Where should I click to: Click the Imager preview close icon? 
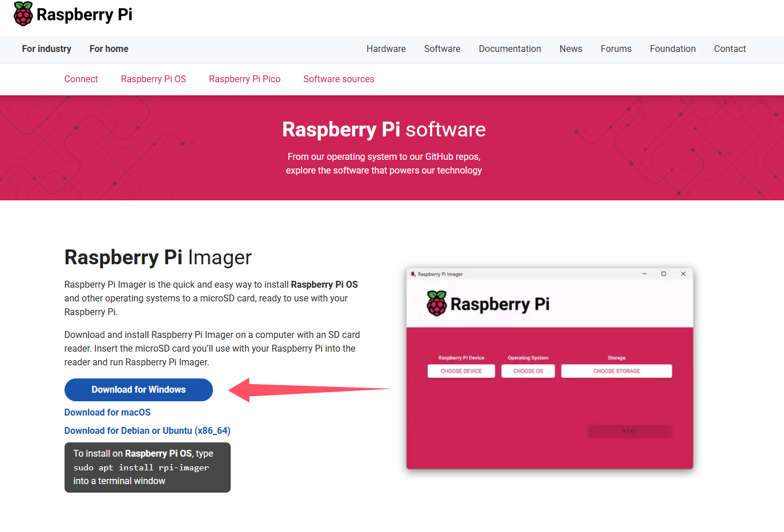[x=683, y=274]
